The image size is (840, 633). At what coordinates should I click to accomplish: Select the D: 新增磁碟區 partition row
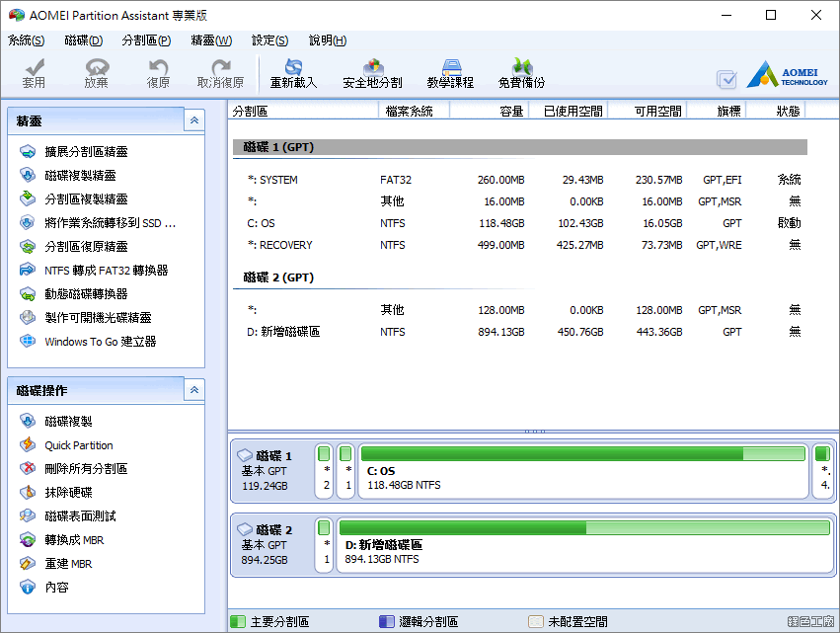(x=519, y=332)
